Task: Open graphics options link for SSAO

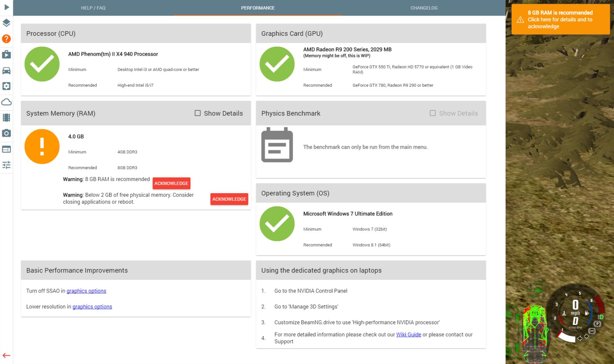Action: 86,291
